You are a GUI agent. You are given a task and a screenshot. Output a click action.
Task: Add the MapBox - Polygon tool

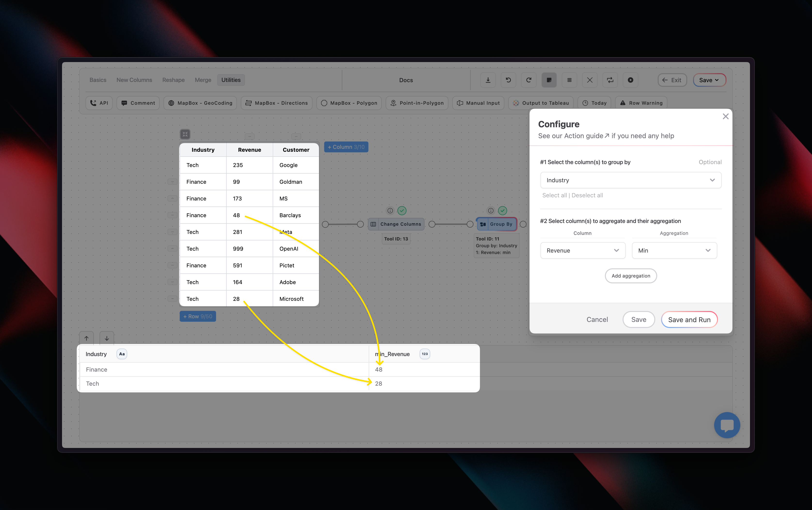pyautogui.click(x=349, y=103)
